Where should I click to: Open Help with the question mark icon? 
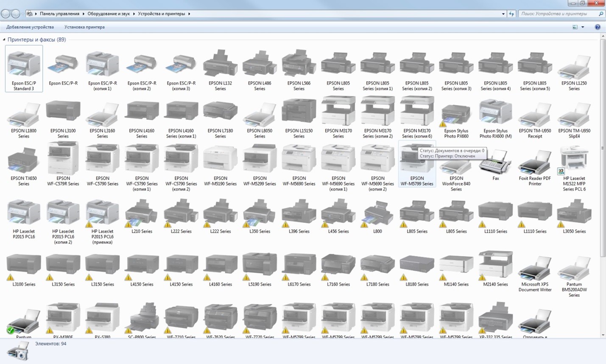click(598, 27)
